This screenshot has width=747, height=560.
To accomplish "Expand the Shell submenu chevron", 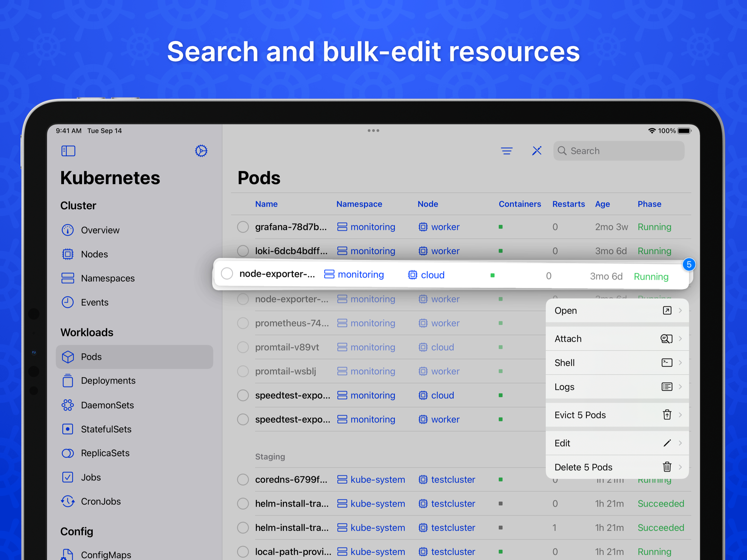I will (680, 363).
